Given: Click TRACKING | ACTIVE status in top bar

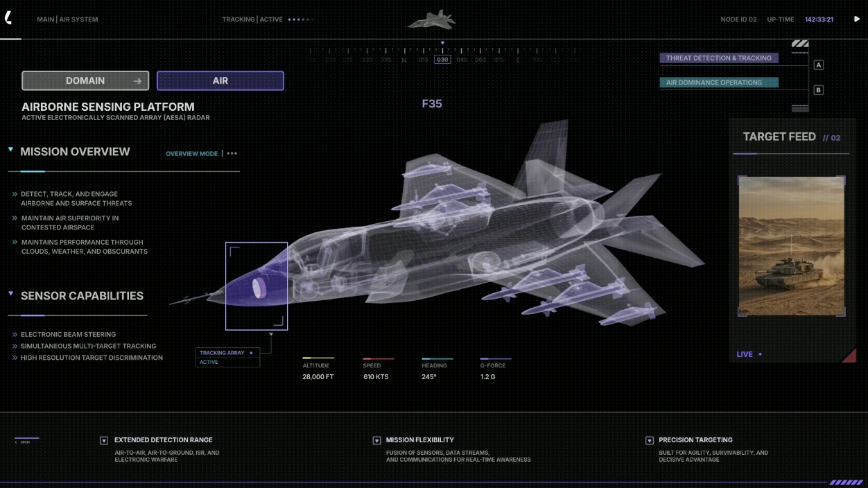Looking at the screenshot, I should click(x=252, y=19).
